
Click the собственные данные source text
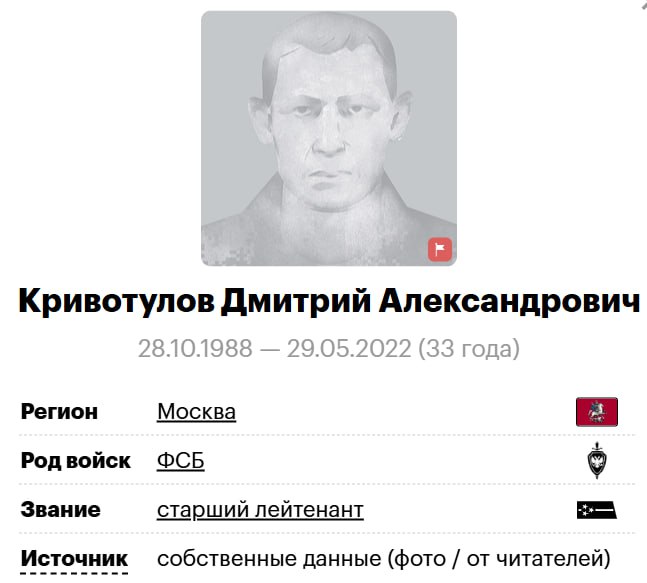pos(269,559)
